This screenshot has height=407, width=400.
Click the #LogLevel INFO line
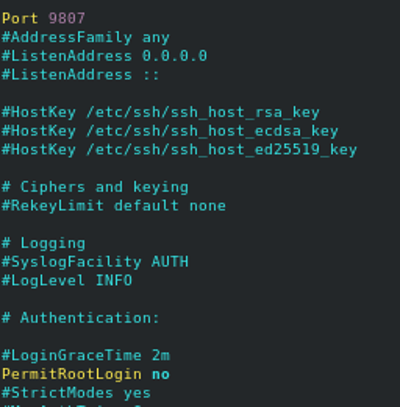click(x=67, y=281)
